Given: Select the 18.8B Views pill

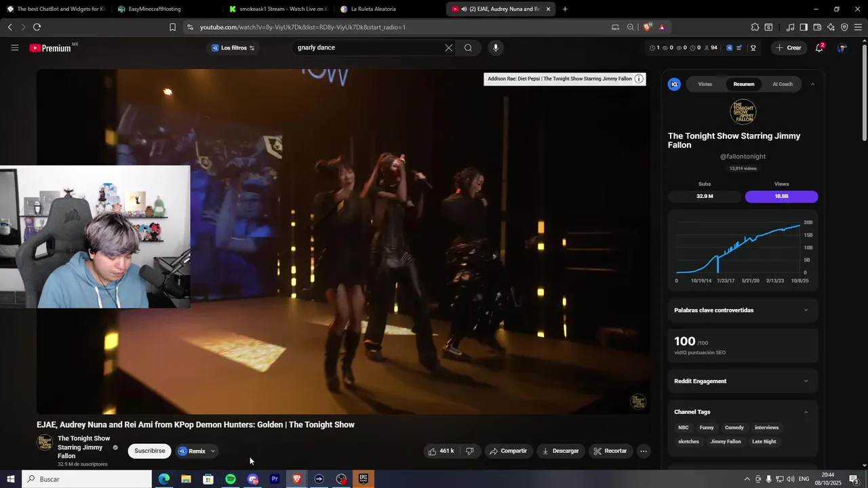Looking at the screenshot, I should pyautogui.click(x=781, y=196).
